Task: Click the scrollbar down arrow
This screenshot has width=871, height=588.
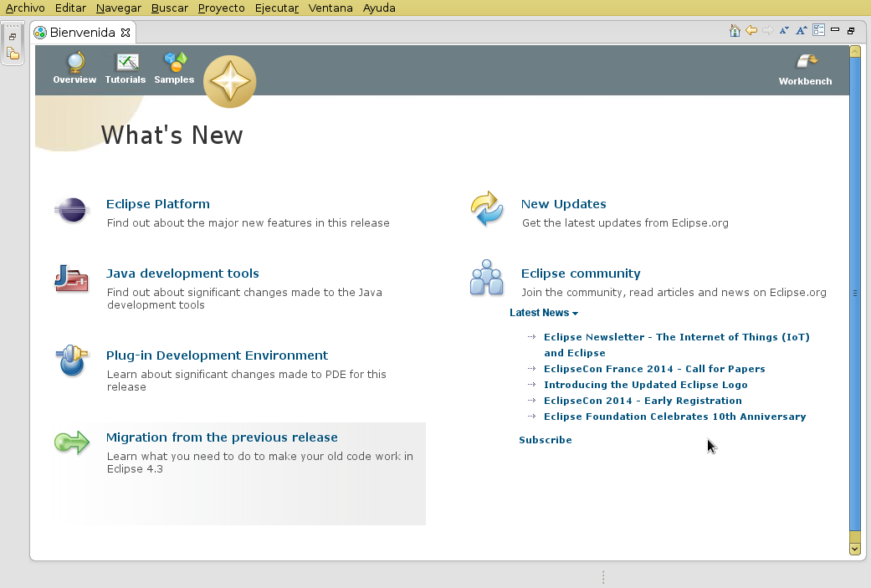Action: pyautogui.click(x=855, y=549)
